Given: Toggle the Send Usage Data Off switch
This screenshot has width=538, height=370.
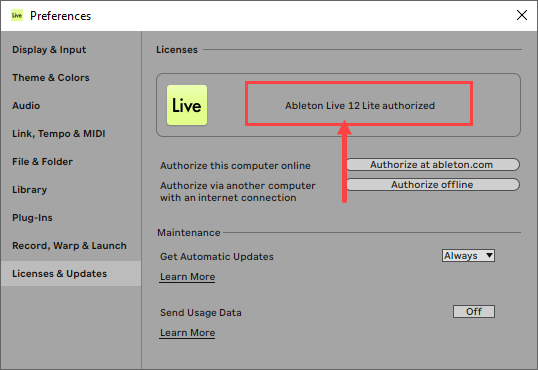Looking at the screenshot, I should click(x=474, y=312).
